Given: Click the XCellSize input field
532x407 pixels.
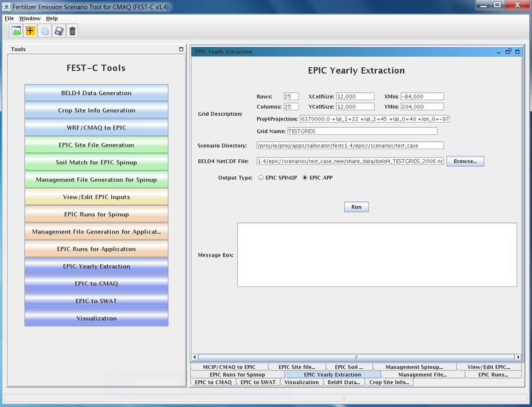Looking at the screenshot, I should point(355,97).
